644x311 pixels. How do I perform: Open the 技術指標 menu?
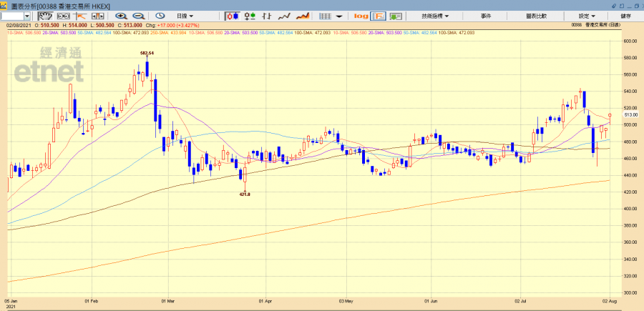pyautogui.click(x=435, y=16)
